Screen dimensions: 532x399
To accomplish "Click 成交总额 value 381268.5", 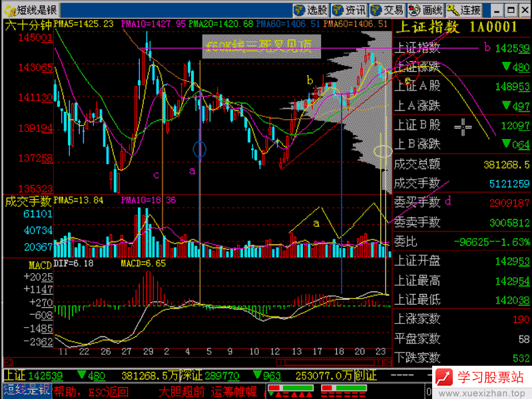I will [x=507, y=165].
